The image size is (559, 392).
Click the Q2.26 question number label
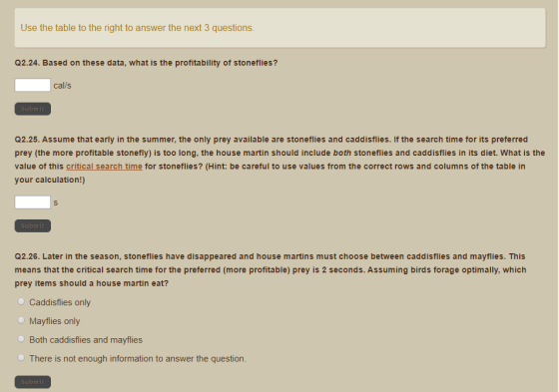27,256
